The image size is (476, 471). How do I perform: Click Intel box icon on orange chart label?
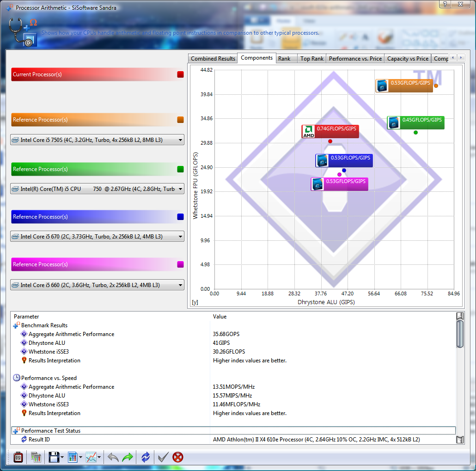click(383, 86)
